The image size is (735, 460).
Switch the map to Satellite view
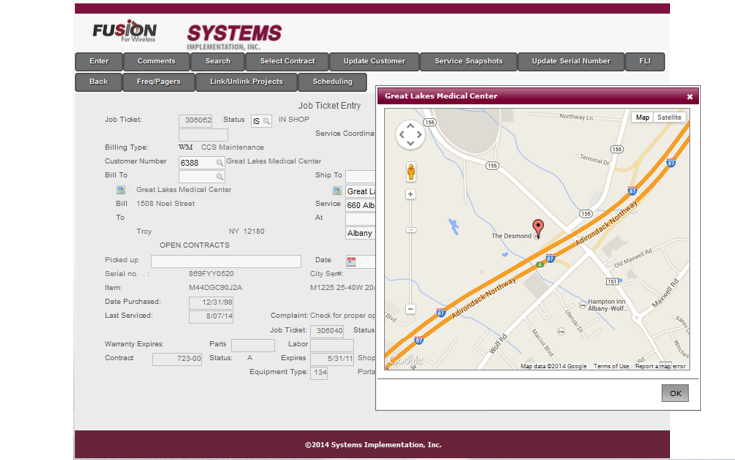click(x=669, y=117)
